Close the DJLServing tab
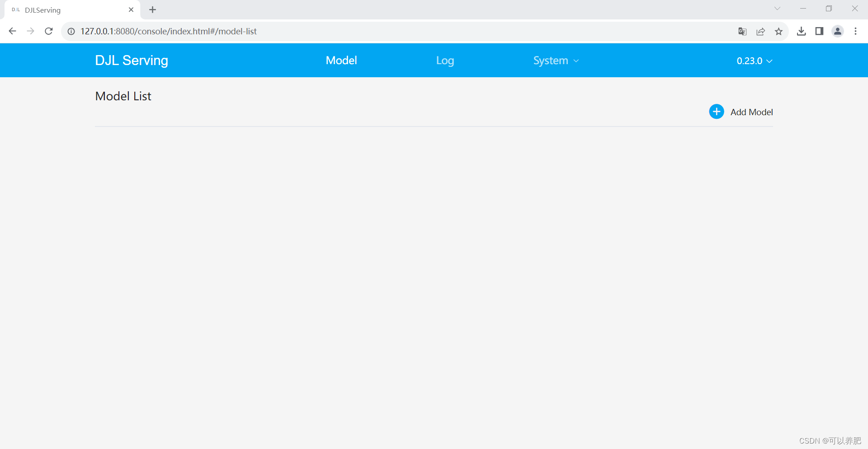The height and width of the screenshot is (449, 868). tap(131, 9)
